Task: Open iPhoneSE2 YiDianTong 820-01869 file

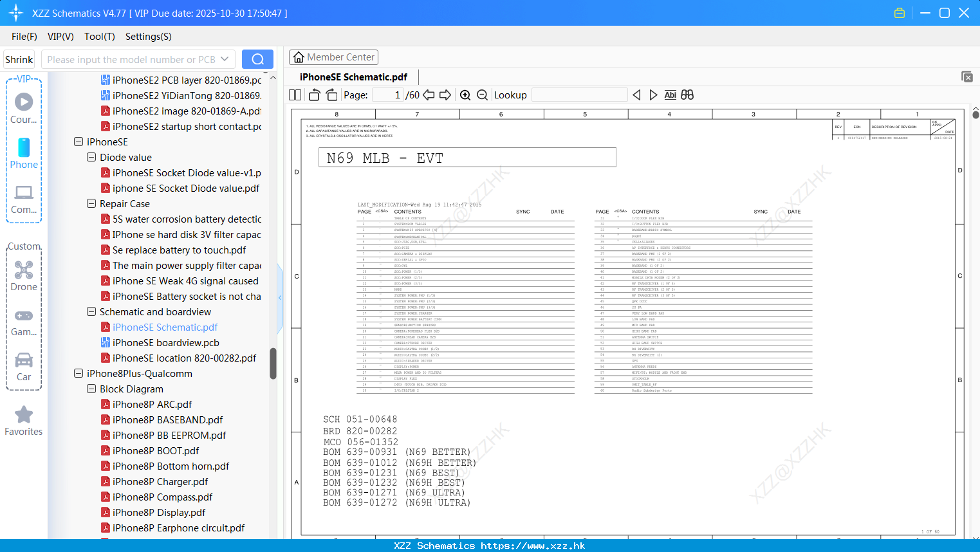Action: point(187,95)
